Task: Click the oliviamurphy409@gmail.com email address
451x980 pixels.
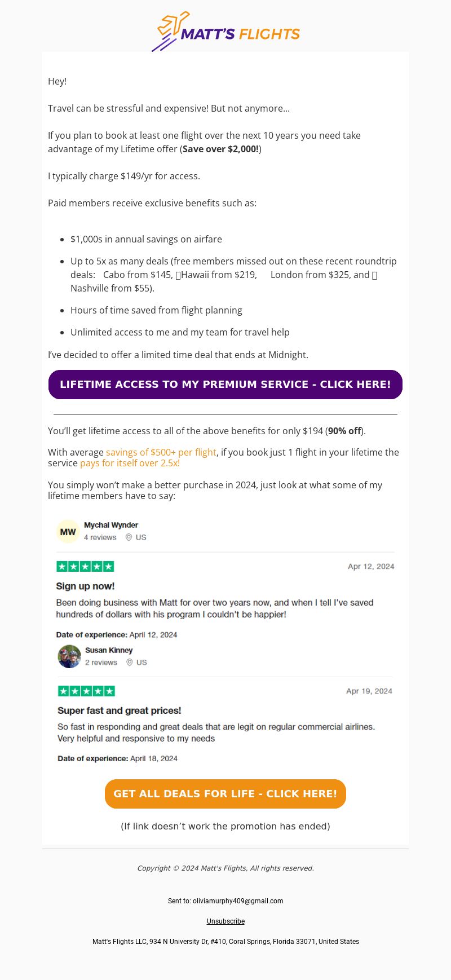Action: pyautogui.click(x=238, y=901)
